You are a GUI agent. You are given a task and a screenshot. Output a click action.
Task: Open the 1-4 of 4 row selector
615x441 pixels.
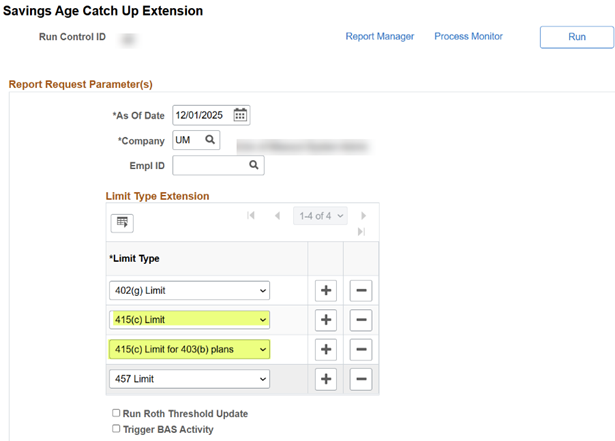(x=320, y=216)
